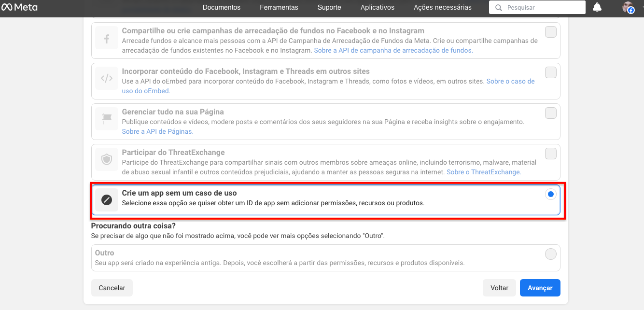Open link Sobre o ThreatExchange
644x310 pixels.
click(484, 172)
